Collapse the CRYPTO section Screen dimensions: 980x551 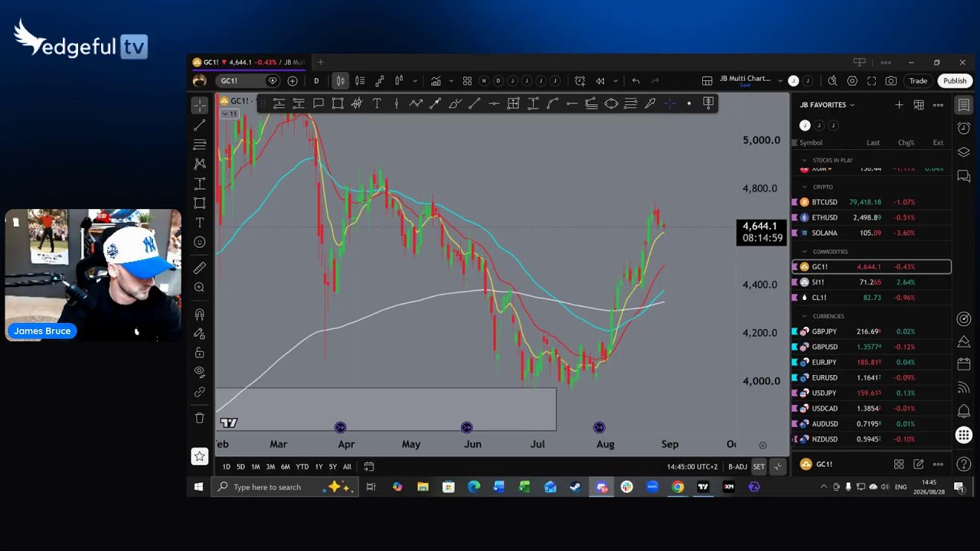coord(805,187)
